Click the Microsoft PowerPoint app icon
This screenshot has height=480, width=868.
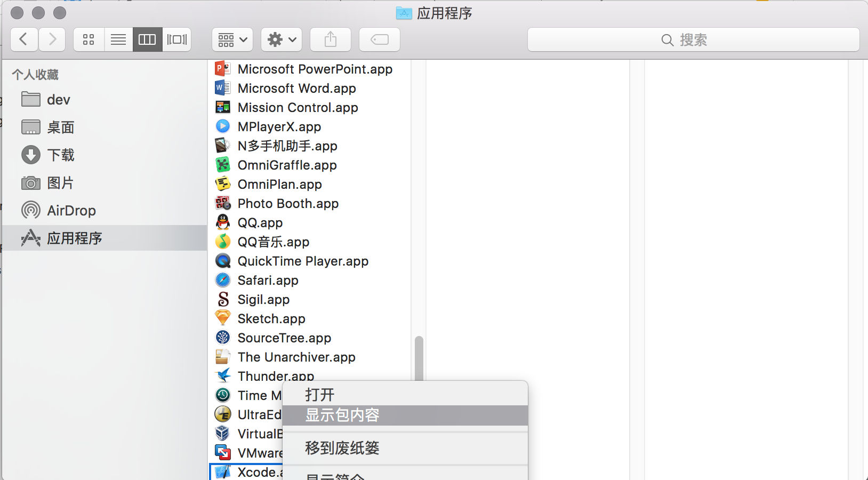coord(222,69)
